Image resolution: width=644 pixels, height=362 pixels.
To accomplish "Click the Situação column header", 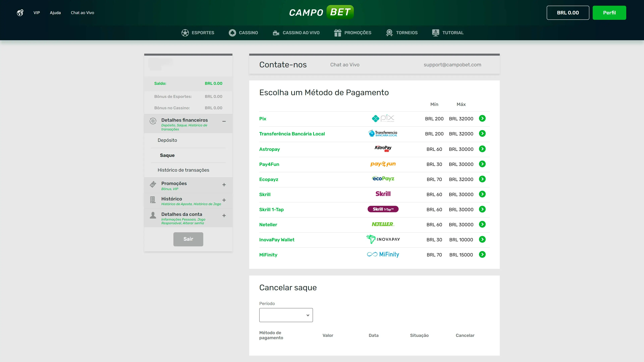I will pos(419,335).
